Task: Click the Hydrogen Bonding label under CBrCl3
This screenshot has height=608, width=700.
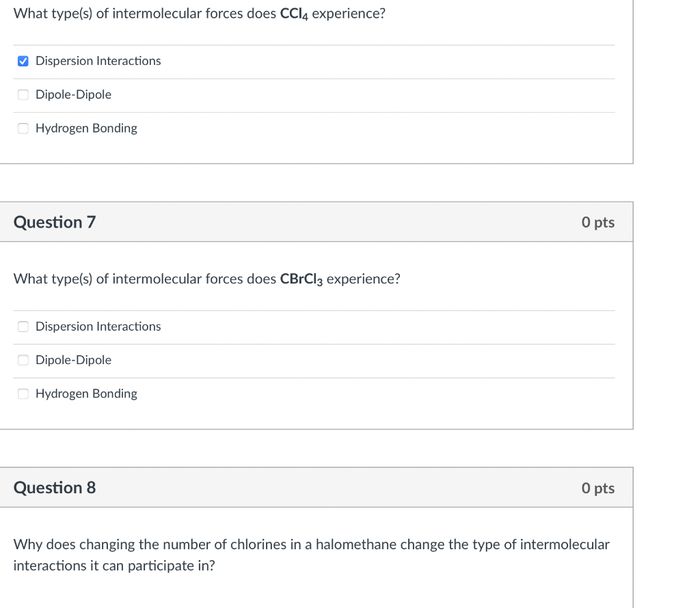Action: [87, 393]
